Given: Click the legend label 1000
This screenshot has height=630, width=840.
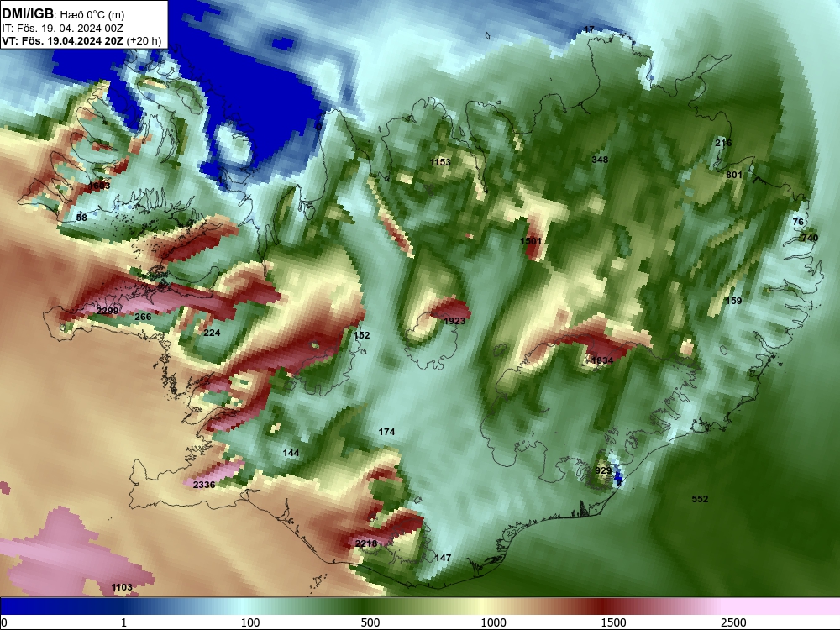Looking at the screenshot, I should click(x=493, y=622).
